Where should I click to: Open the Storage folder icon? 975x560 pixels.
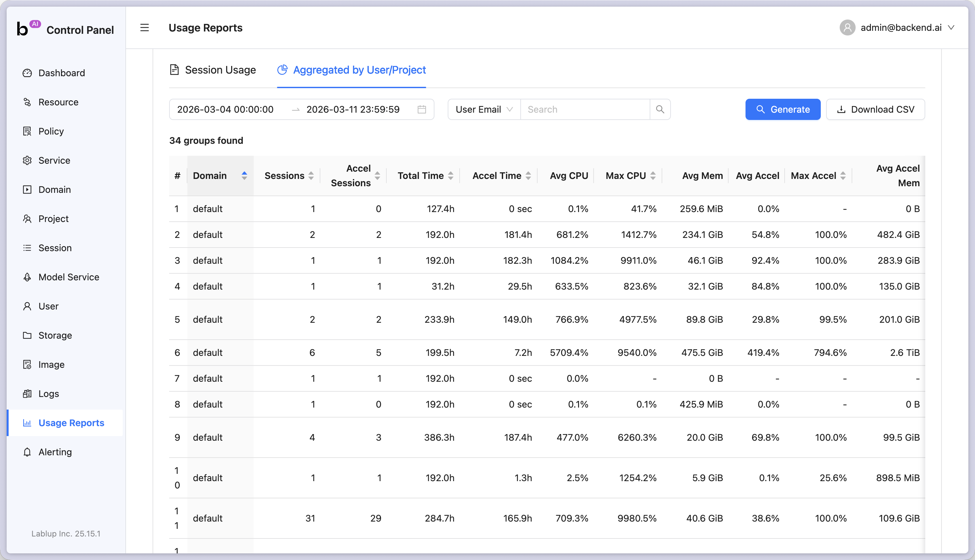click(27, 335)
